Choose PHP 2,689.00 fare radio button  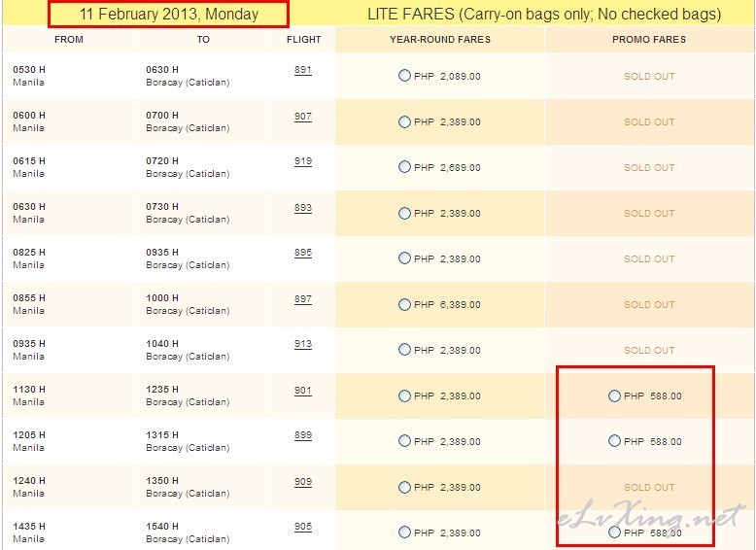[404, 167]
